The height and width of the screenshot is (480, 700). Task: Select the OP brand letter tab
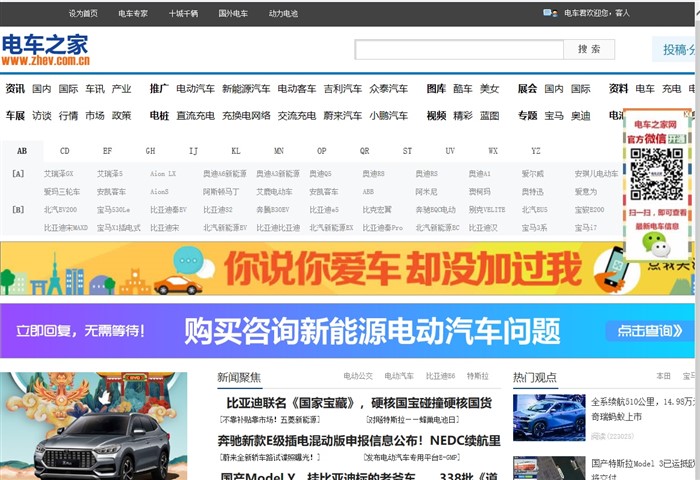point(322,151)
